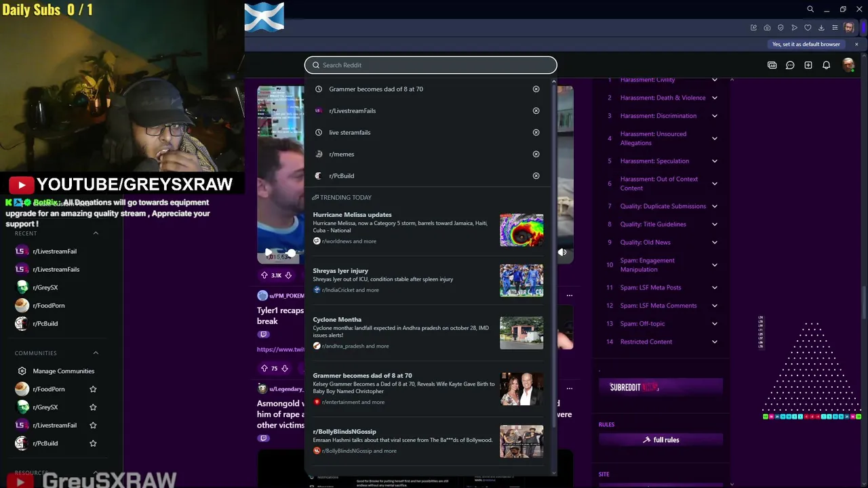Remove r/PcBuild from recent searches
Screen dimensions: 868x488
[x=536, y=176]
